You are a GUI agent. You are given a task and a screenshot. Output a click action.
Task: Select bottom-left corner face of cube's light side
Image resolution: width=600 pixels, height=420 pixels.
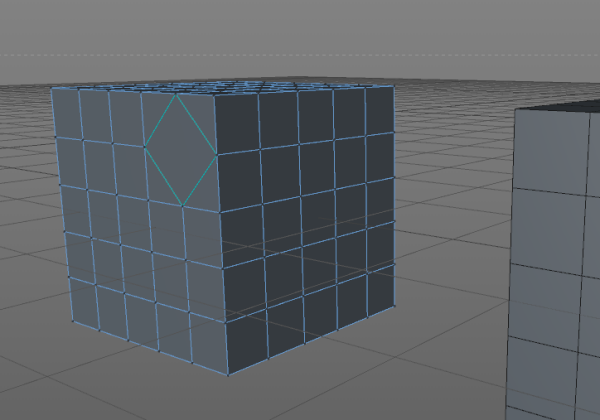(85, 303)
